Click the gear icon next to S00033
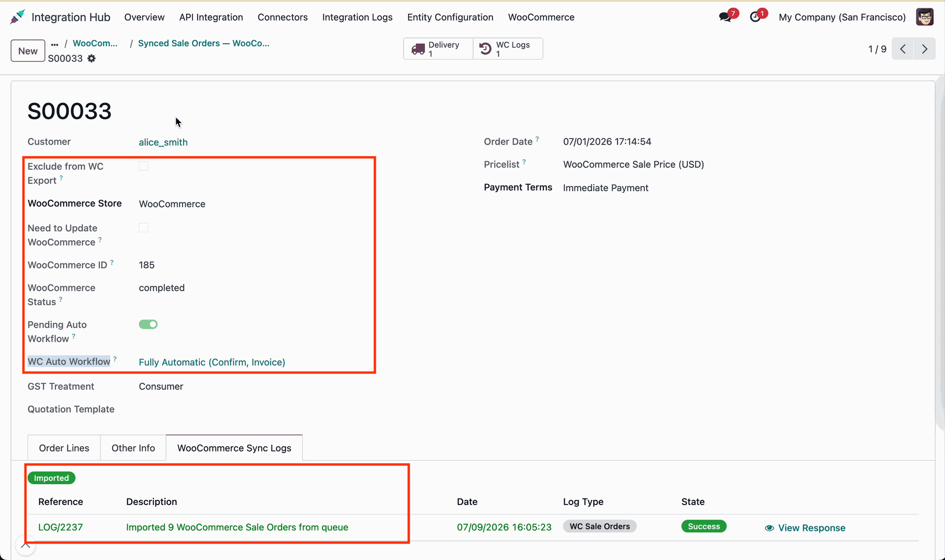Screen dimensions: 945x560 (92, 59)
